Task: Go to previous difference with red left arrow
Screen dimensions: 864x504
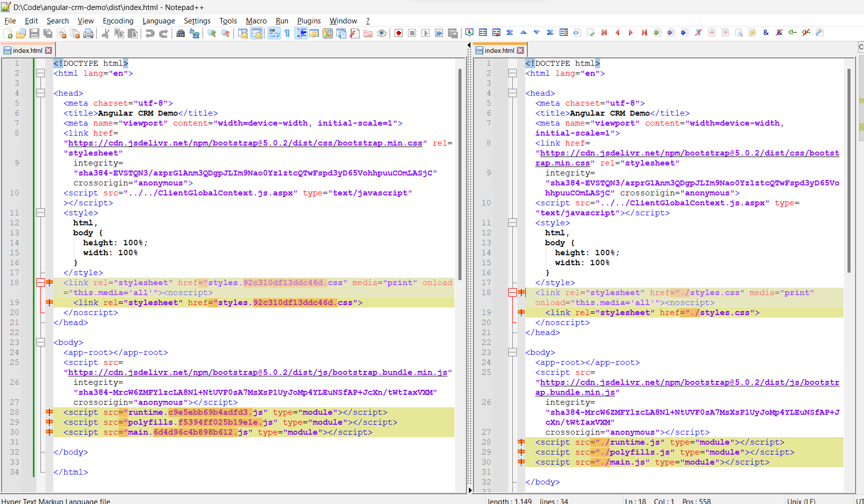Action: click(x=618, y=33)
